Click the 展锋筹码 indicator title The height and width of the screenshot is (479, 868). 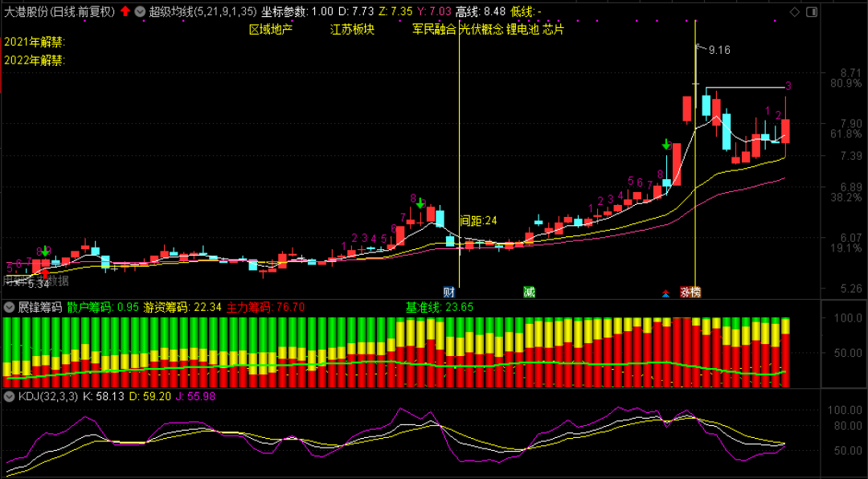40,307
